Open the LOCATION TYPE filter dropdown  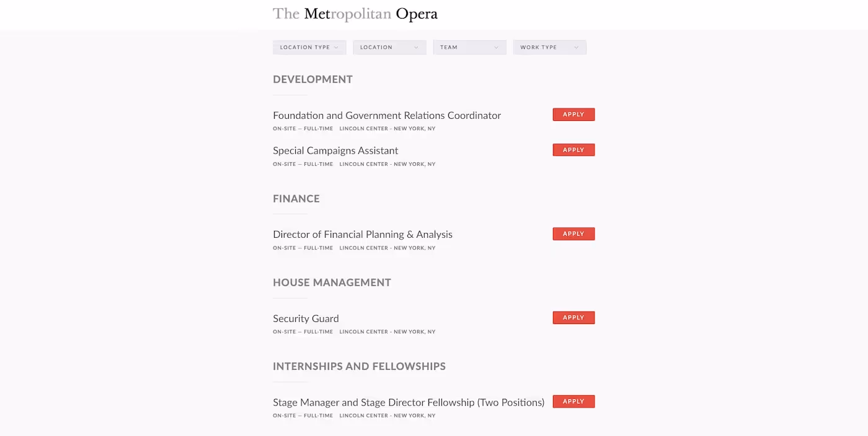(x=309, y=47)
